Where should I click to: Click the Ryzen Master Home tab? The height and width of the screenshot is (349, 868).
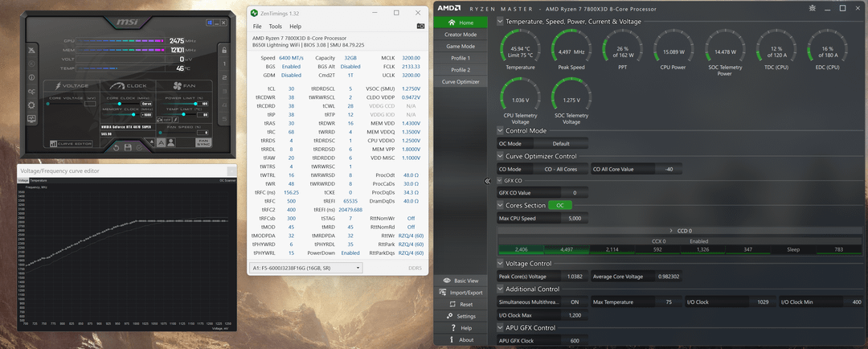(461, 23)
